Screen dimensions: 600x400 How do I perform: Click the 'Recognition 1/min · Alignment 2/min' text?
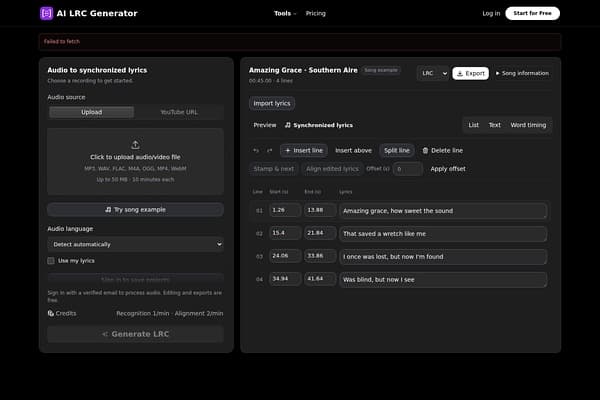pyautogui.click(x=170, y=313)
